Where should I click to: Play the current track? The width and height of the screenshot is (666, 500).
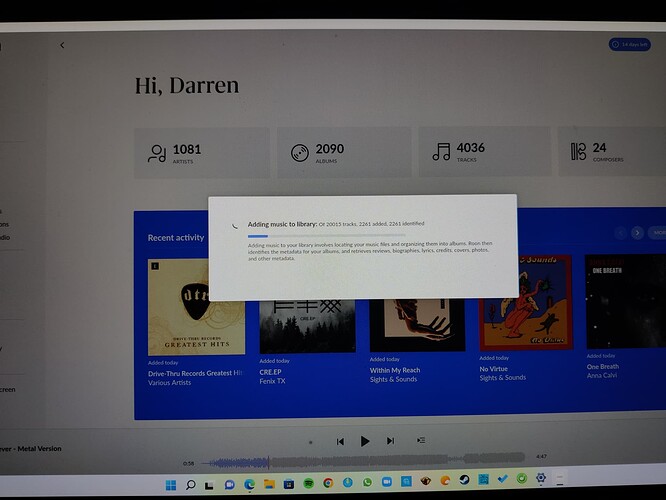[364, 441]
